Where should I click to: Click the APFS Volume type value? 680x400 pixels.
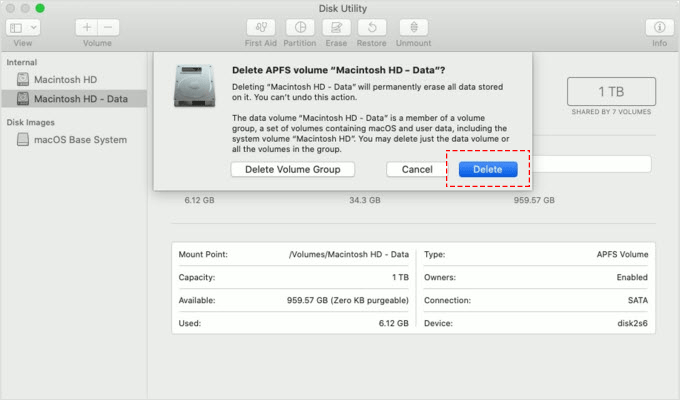tap(622, 254)
